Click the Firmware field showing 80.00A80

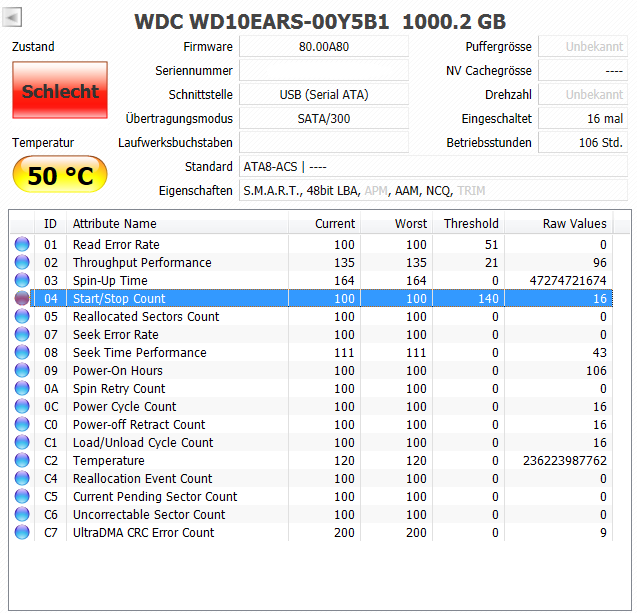tap(324, 47)
